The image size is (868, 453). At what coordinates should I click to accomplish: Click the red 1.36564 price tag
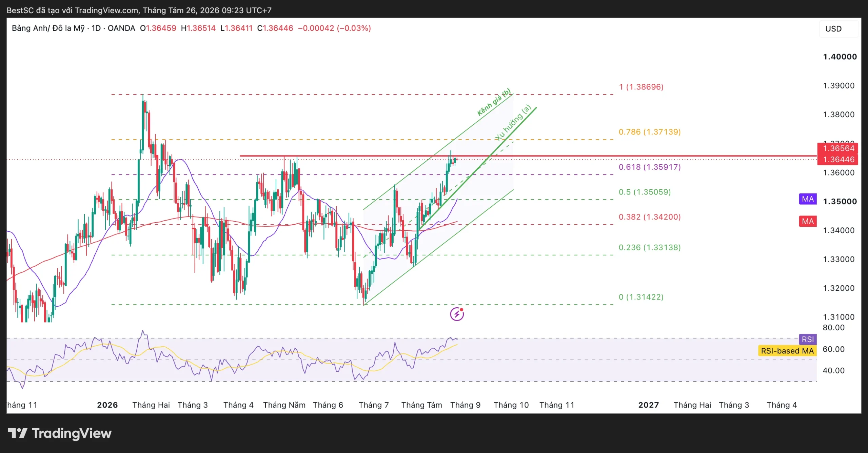837,148
